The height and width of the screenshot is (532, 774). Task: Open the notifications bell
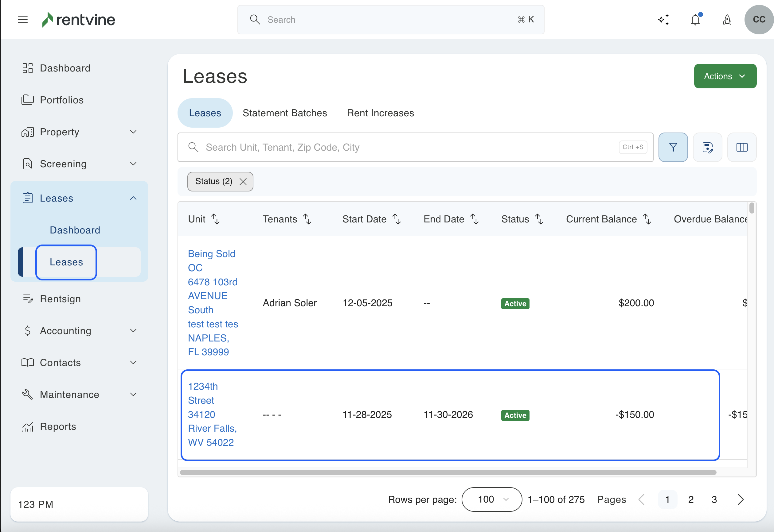pos(695,20)
